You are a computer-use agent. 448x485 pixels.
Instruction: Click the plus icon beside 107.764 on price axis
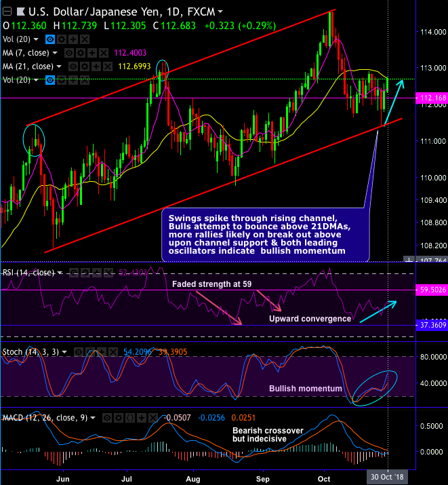[409, 260]
